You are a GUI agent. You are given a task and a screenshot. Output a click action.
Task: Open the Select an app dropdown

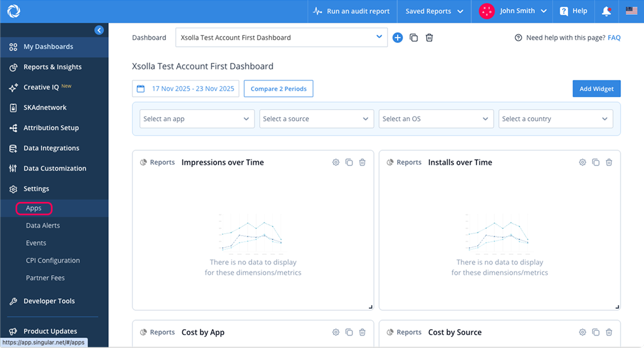[x=196, y=119]
